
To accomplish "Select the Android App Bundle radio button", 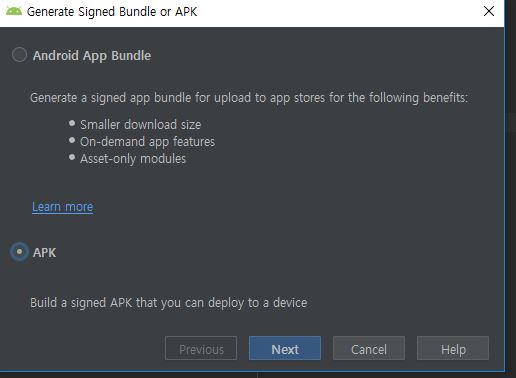I will [19, 55].
